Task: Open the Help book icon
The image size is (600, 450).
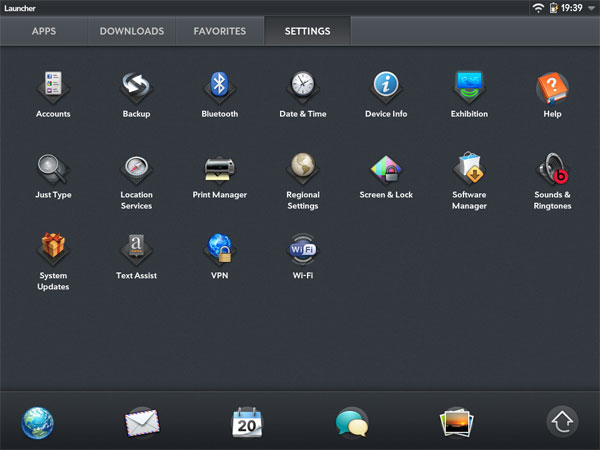Action: click(x=552, y=87)
